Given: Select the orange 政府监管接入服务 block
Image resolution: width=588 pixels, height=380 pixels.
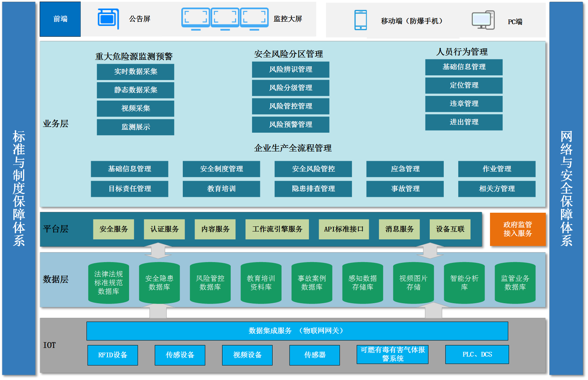Looking at the screenshot, I should [518, 229].
